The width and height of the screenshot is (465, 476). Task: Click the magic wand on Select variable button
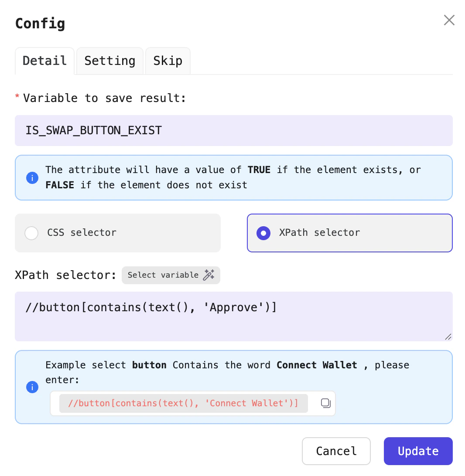(x=209, y=275)
